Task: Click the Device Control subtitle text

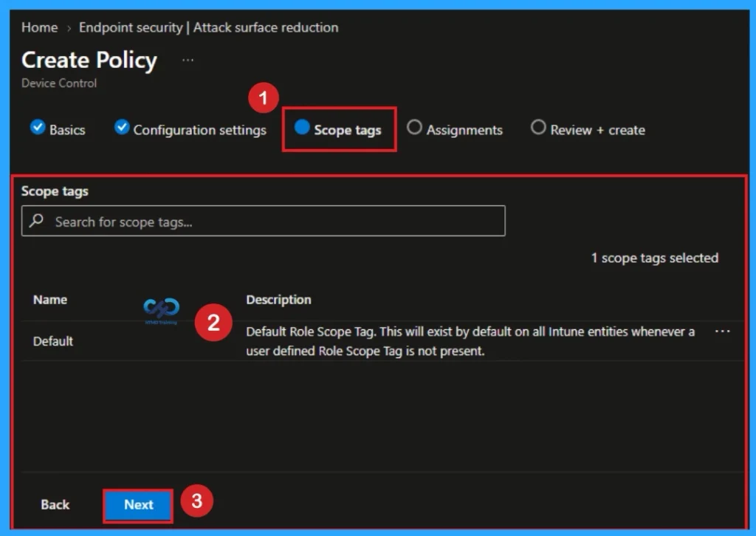Action: click(x=59, y=83)
